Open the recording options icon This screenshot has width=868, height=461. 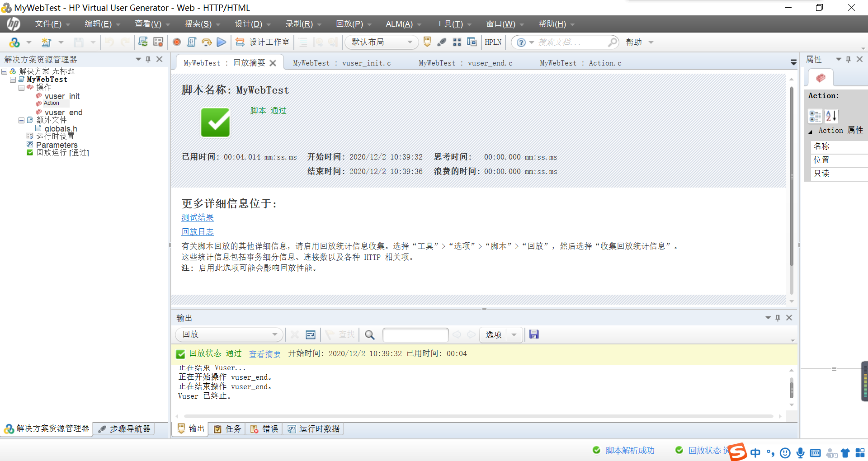click(158, 42)
